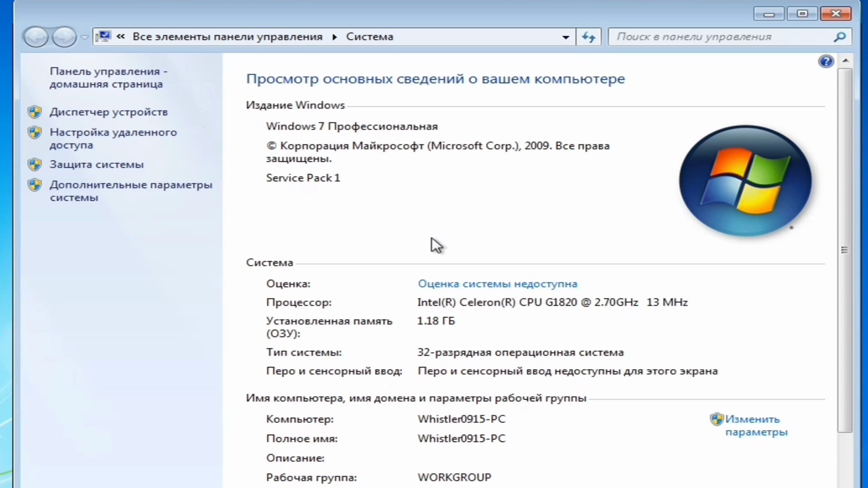Go back with the Back arrow button
The height and width of the screenshot is (488, 868).
36,37
